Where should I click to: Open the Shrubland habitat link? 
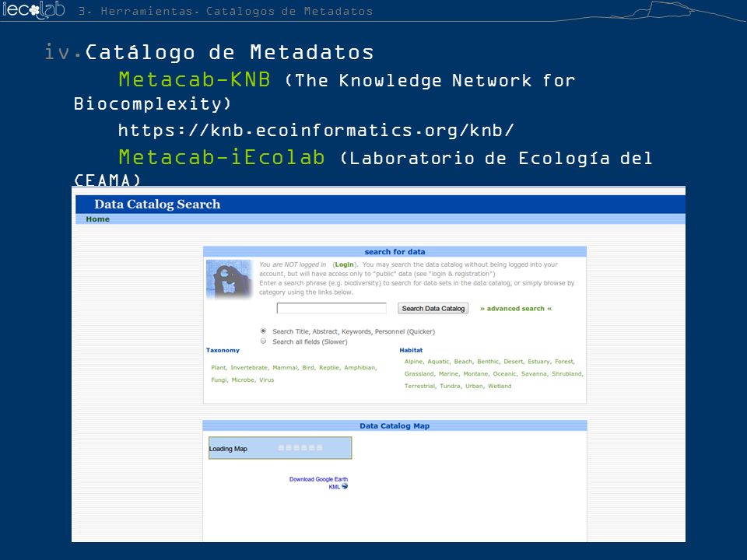(567, 374)
